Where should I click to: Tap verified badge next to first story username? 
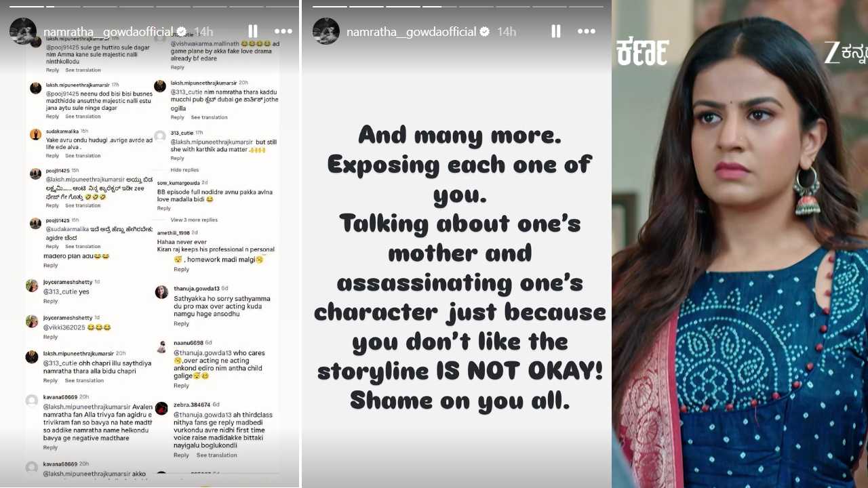pos(182,32)
